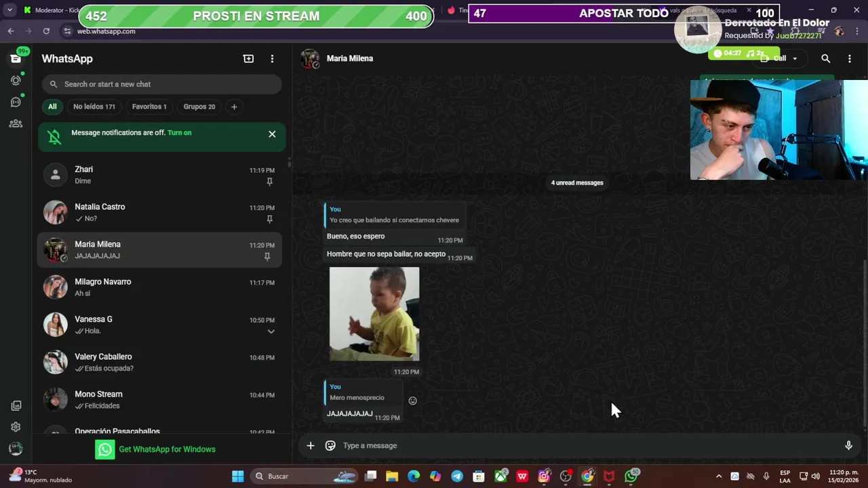The height and width of the screenshot is (488, 868).
Task: Open Maria Milena contact info from header name
Action: coord(350,58)
